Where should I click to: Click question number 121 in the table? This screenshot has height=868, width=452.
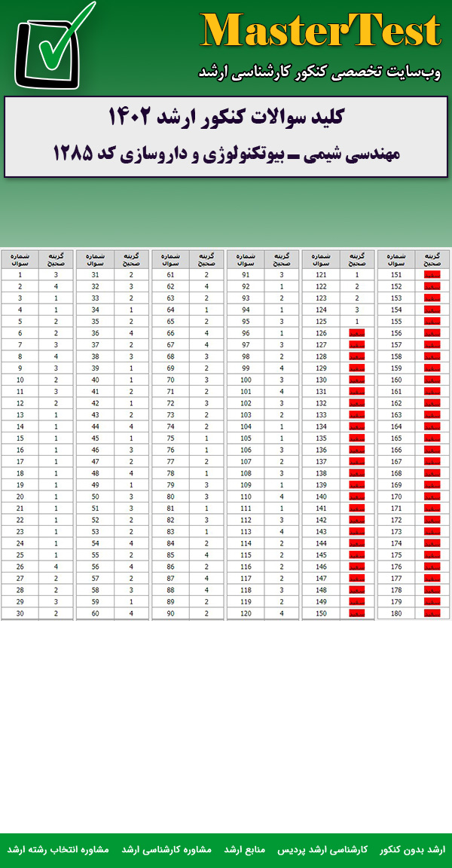(x=322, y=275)
